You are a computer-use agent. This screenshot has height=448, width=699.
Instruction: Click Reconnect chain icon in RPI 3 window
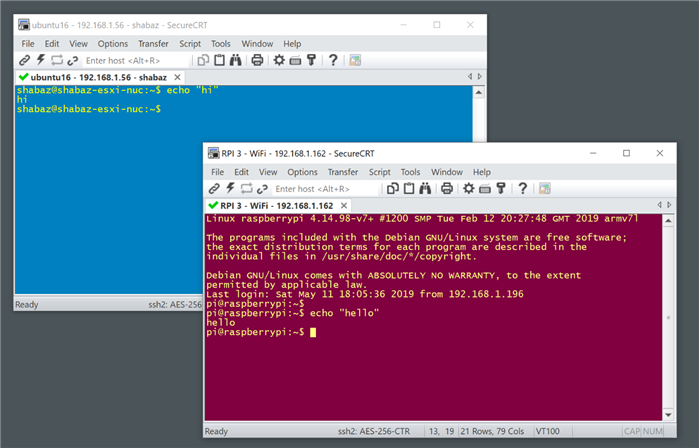point(263,189)
